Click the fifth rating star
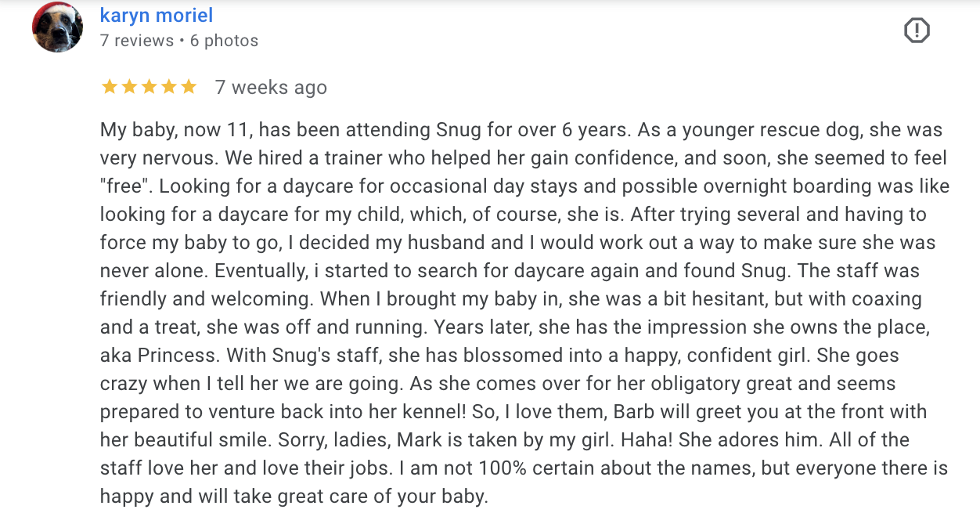The height and width of the screenshot is (531, 980). (x=189, y=87)
